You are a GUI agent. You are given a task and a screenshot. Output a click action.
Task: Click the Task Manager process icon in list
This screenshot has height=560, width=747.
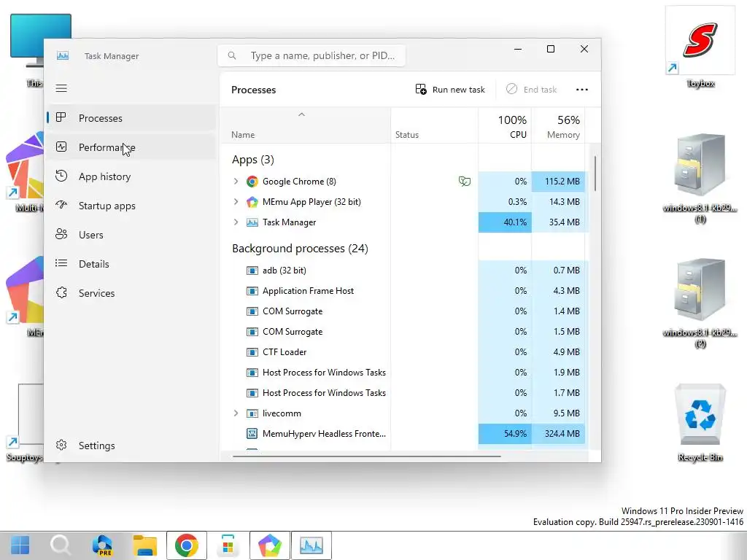tap(252, 222)
